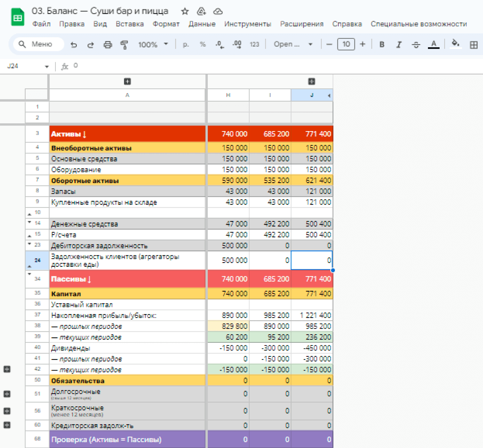The height and width of the screenshot is (448, 483).
Task: Expand the row group beside row 42
Action: [x=7, y=369]
